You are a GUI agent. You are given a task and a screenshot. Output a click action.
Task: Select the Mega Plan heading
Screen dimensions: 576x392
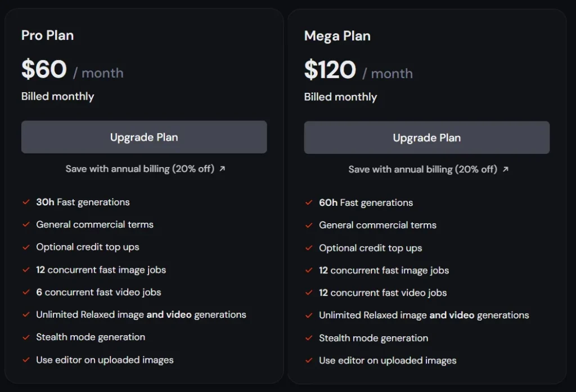[x=337, y=36]
